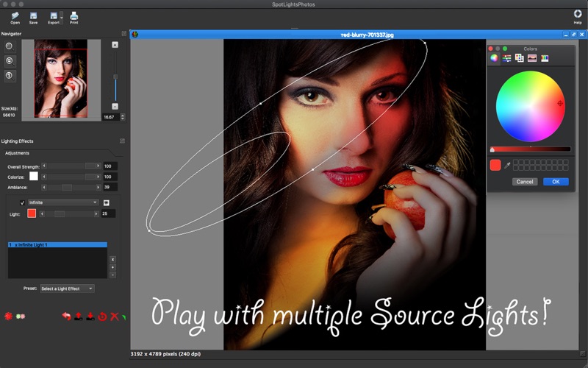The width and height of the screenshot is (588, 368).
Task: Zoom out with the Navigator magnifier minus icon
Action: click(10, 61)
